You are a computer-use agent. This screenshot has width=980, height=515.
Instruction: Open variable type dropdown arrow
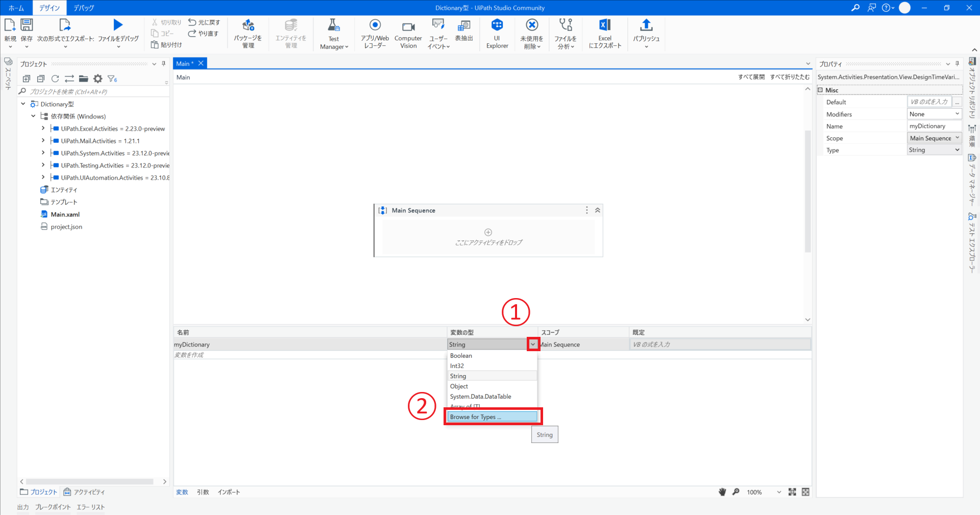(533, 345)
